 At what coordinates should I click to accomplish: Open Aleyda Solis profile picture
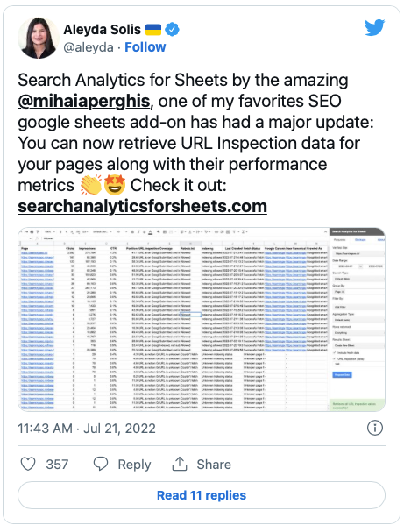tap(38, 38)
